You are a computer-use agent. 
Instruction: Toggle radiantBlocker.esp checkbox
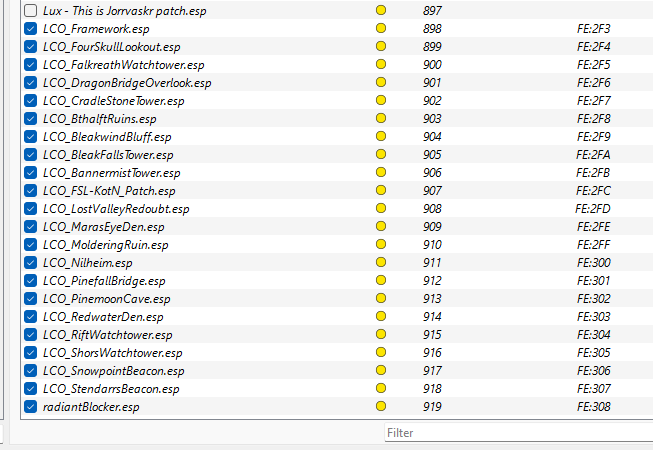coord(30,406)
